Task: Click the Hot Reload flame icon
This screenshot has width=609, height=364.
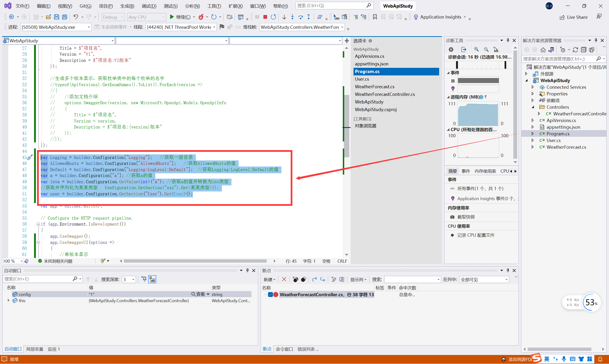Action: (201, 17)
